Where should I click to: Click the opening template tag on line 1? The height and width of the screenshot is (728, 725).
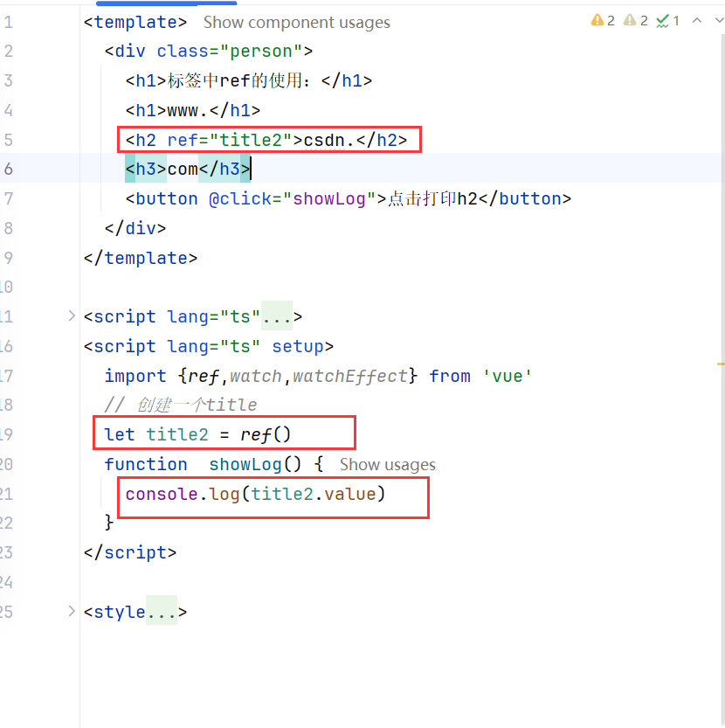point(135,23)
